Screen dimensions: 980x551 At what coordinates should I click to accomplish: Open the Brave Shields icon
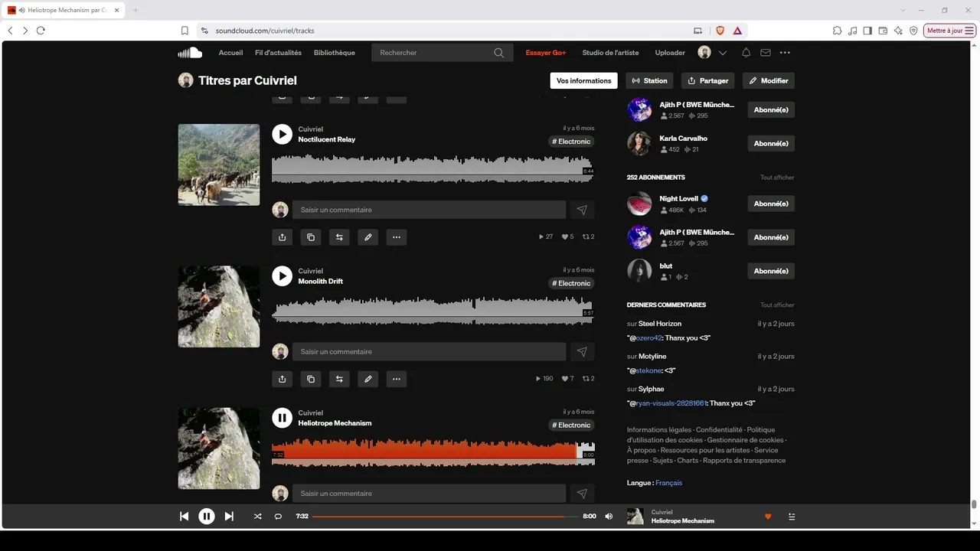(x=720, y=31)
